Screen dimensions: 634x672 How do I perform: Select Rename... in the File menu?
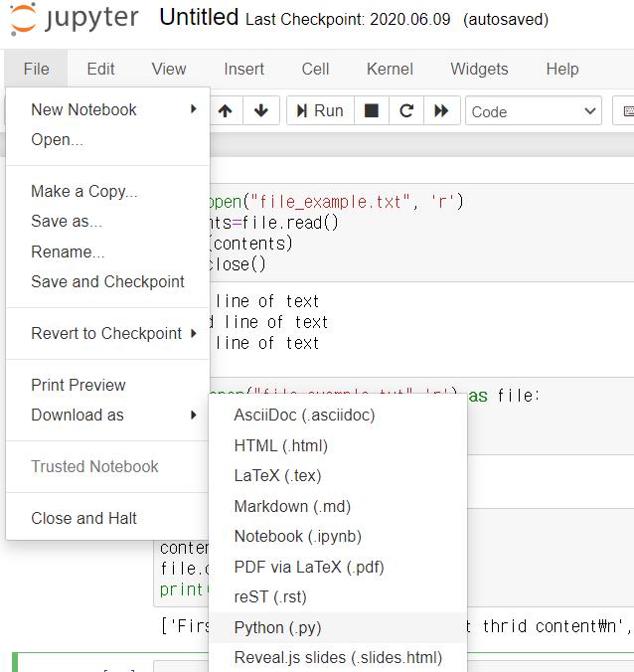[x=107, y=252]
